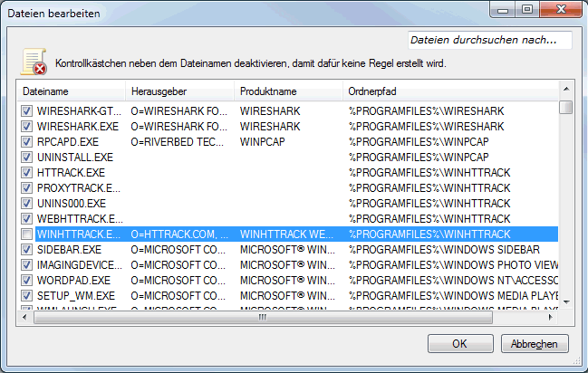This screenshot has width=588, height=373.
Task: Close the Dateien bearbeiten dialog
Action: tap(561, 10)
